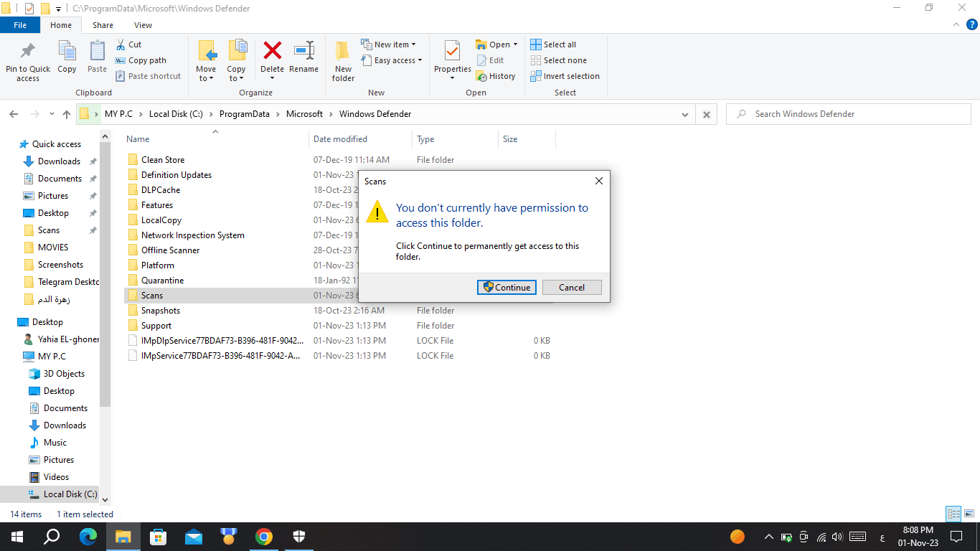Click the Properties icon
This screenshot has height=551, width=980.
point(452,52)
